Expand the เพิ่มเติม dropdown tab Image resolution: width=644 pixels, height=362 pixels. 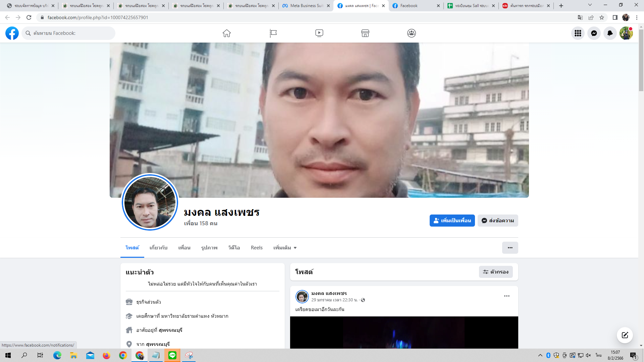(285, 248)
